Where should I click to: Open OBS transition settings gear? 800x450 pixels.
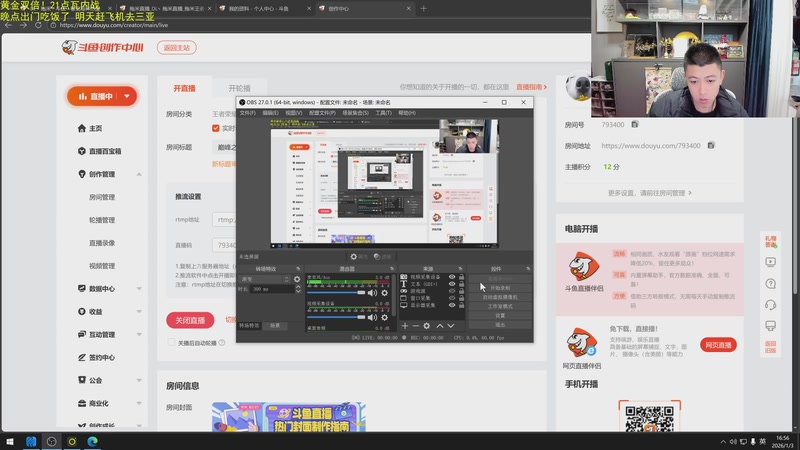tap(297, 279)
